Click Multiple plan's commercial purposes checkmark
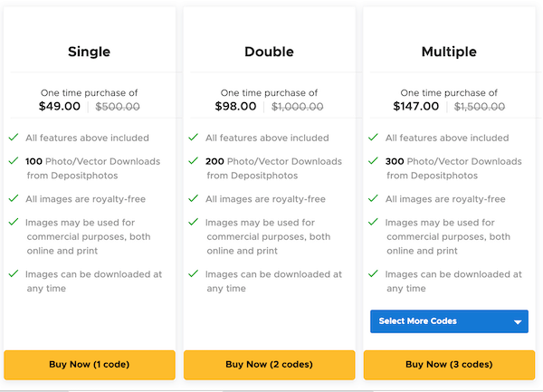 [x=373, y=222]
